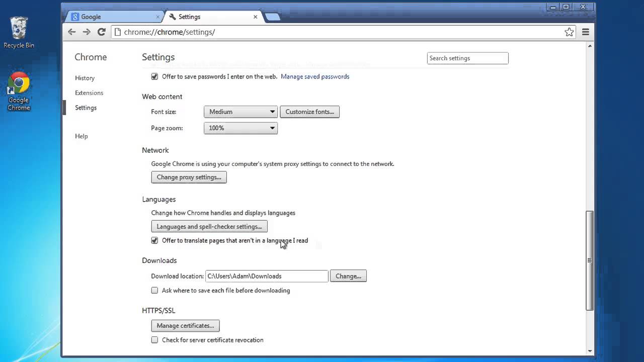Click the Chrome heading in sidebar
The height and width of the screenshot is (362, 644).
point(91,57)
